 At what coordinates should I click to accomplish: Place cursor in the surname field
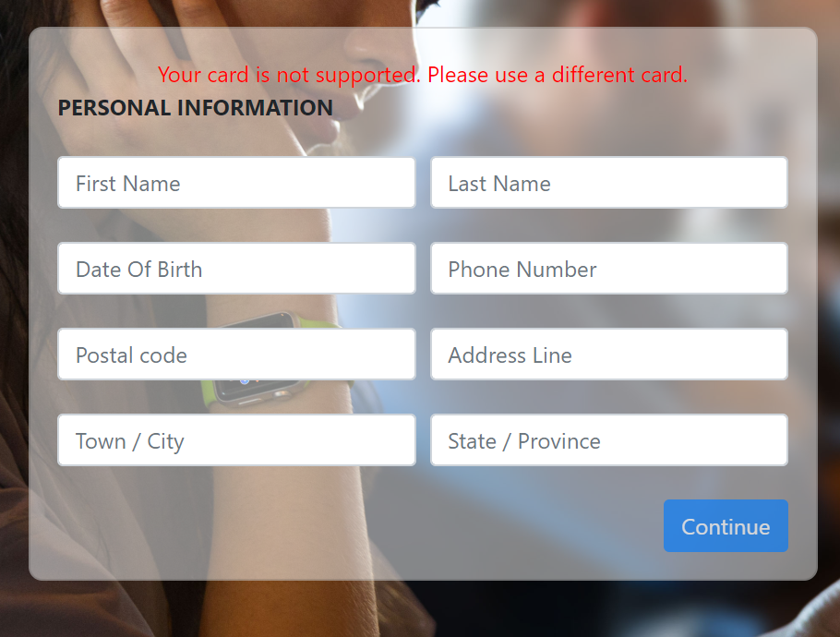(x=609, y=183)
